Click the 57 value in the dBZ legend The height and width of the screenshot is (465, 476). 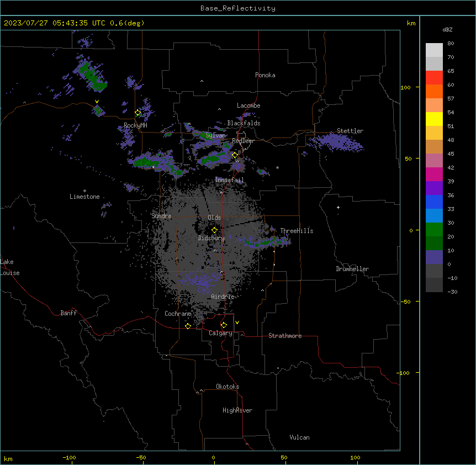point(451,99)
